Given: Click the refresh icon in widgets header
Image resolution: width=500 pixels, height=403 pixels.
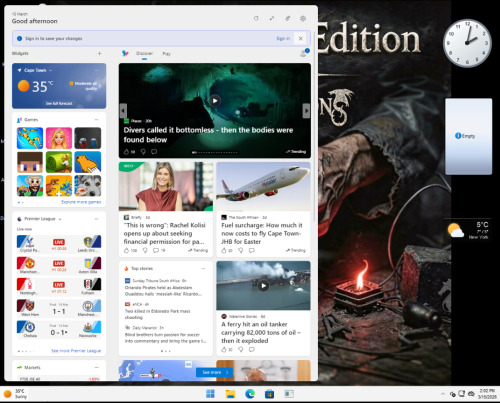Looking at the screenshot, I should point(256,18).
